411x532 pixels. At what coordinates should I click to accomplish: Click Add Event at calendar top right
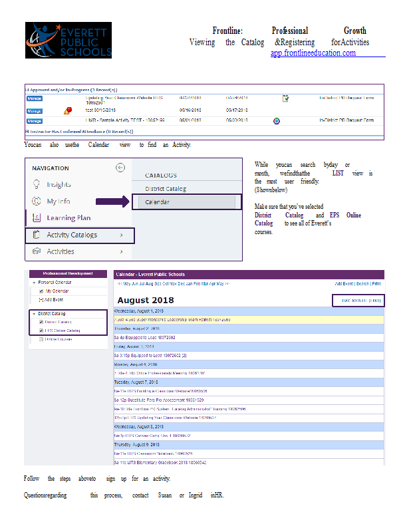[344, 284]
